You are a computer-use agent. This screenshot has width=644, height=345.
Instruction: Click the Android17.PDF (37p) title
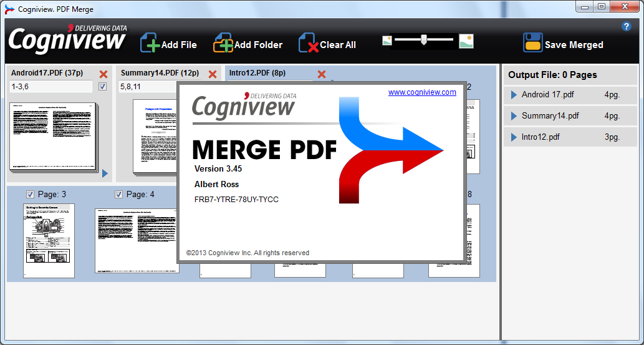click(x=47, y=73)
